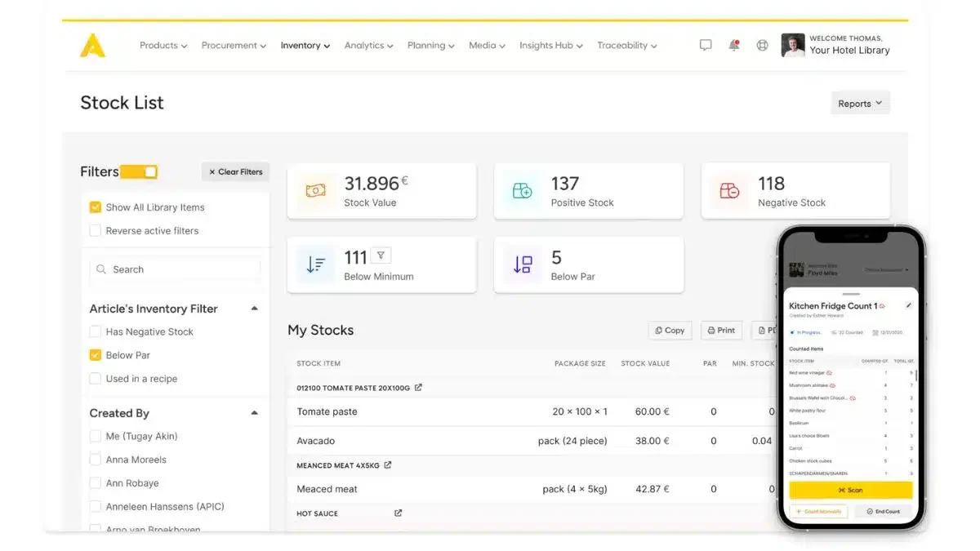The width and height of the screenshot is (980, 551).
Task: Tap the phone list scrollbar
Action: tap(915, 376)
